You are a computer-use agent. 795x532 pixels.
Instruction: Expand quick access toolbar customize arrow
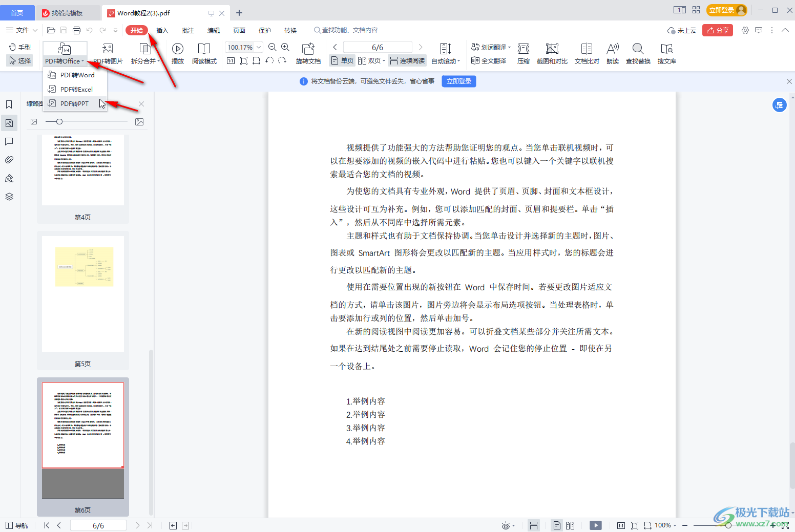coord(116,30)
